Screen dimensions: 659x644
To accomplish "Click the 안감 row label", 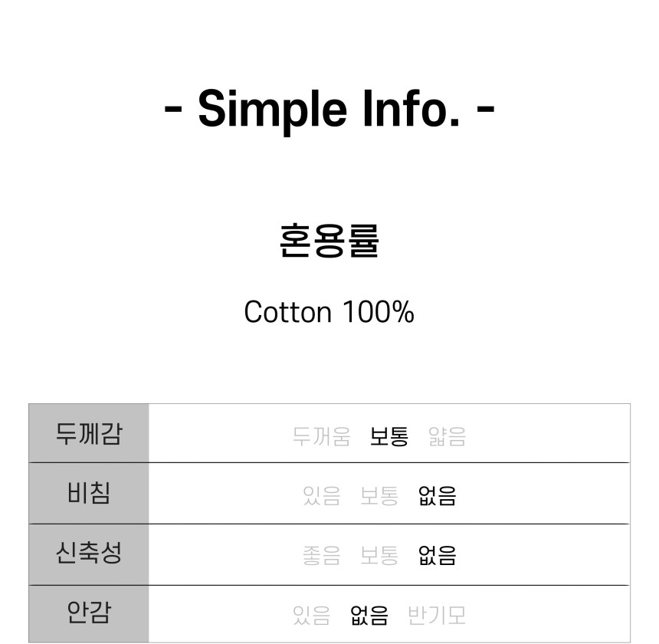I will 89,613.
